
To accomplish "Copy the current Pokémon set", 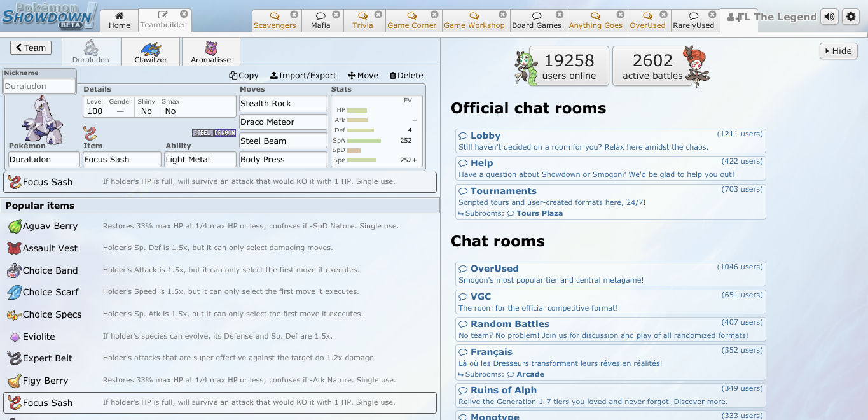I will coord(244,75).
